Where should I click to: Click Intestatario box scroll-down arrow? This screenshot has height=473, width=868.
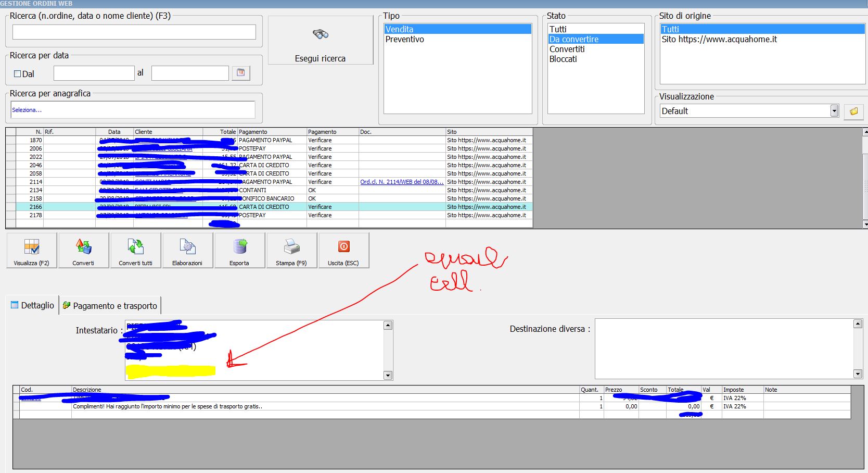point(388,375)
